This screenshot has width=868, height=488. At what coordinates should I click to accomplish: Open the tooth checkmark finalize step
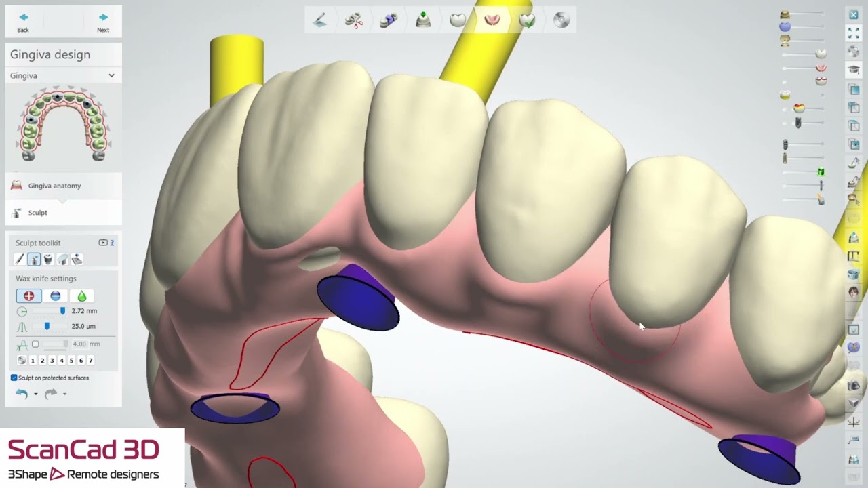pyautogui.click(x=527, y=20)
